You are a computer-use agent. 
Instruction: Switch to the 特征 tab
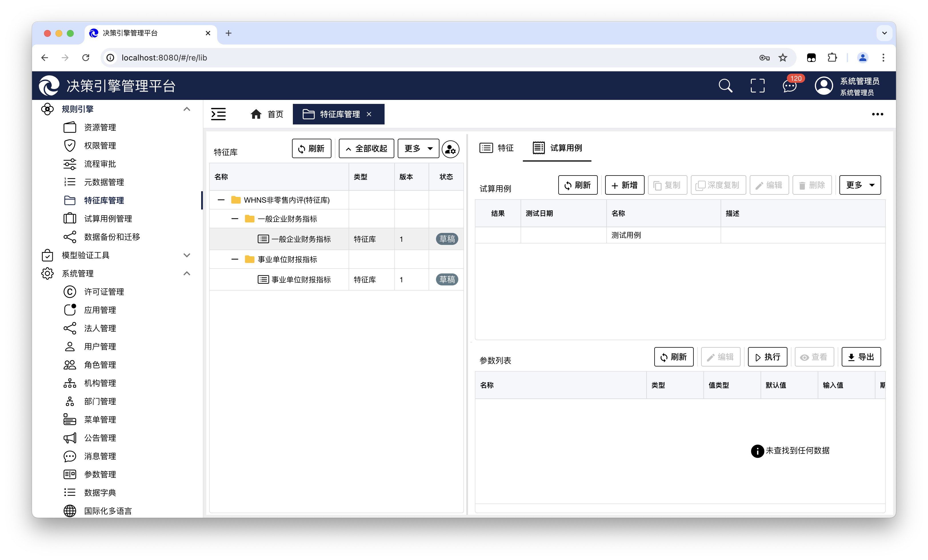pos(497,148)
